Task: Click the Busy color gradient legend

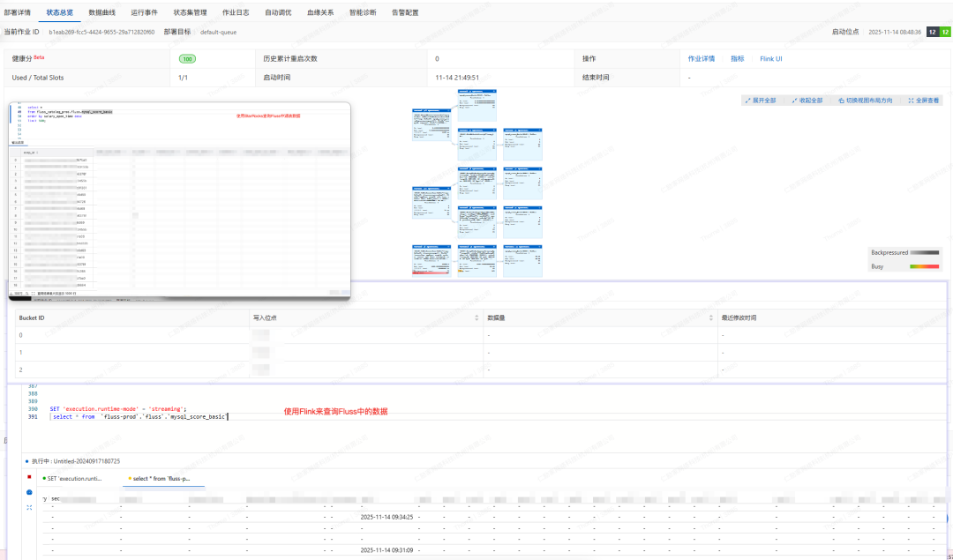Action: (x=924, y=266)
